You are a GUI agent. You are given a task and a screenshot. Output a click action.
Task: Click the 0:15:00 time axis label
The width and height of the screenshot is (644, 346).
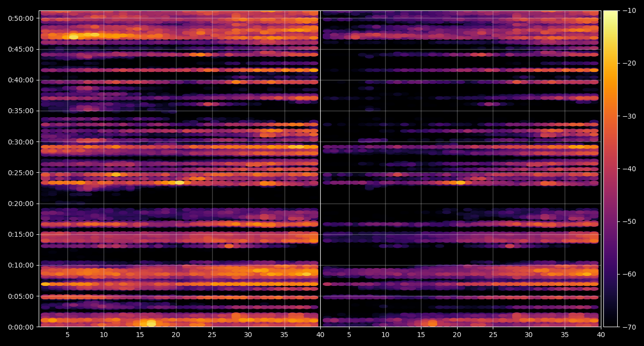pyautogui.click(x=20, y=234)
